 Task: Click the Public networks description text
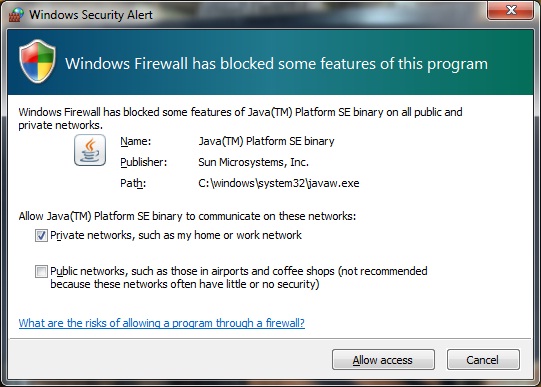[x=239, y=277]
